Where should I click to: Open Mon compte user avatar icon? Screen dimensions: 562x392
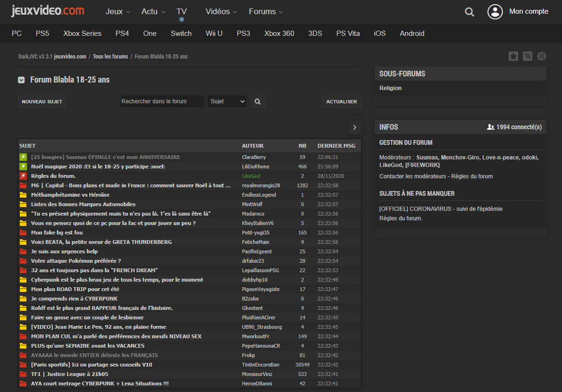coord(495,12)
